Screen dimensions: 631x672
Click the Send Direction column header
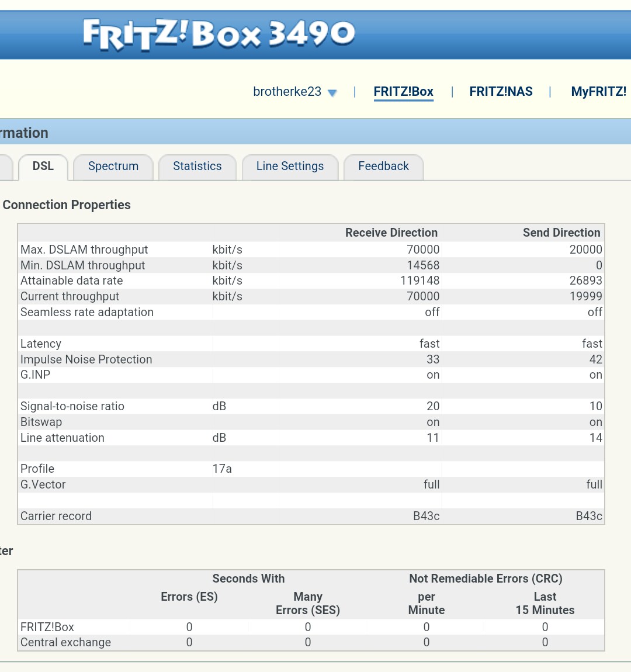(x=561, y=233)
